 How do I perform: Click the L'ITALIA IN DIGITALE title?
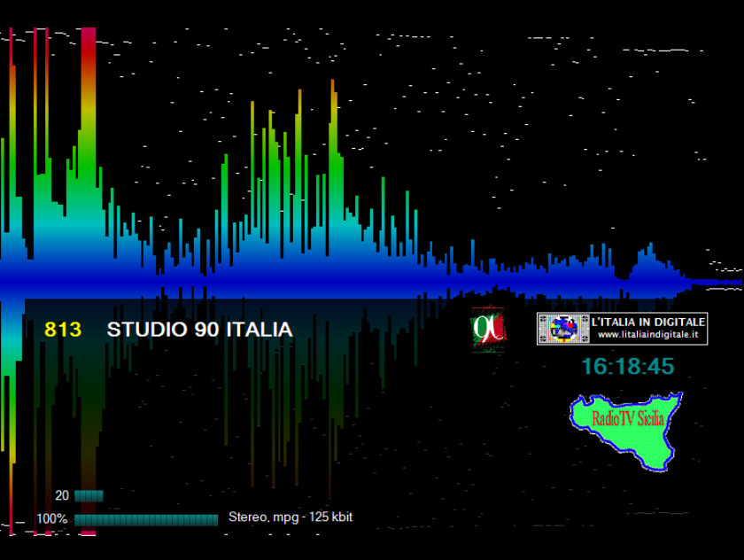pyautogui.click(x=647, y=321)
